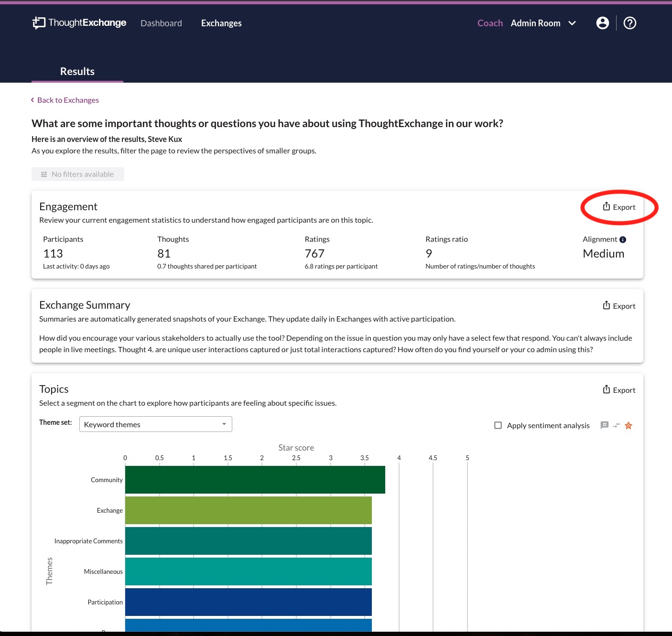
Task: Click the filter sliders icon
Action: click(x=44, y=174)
